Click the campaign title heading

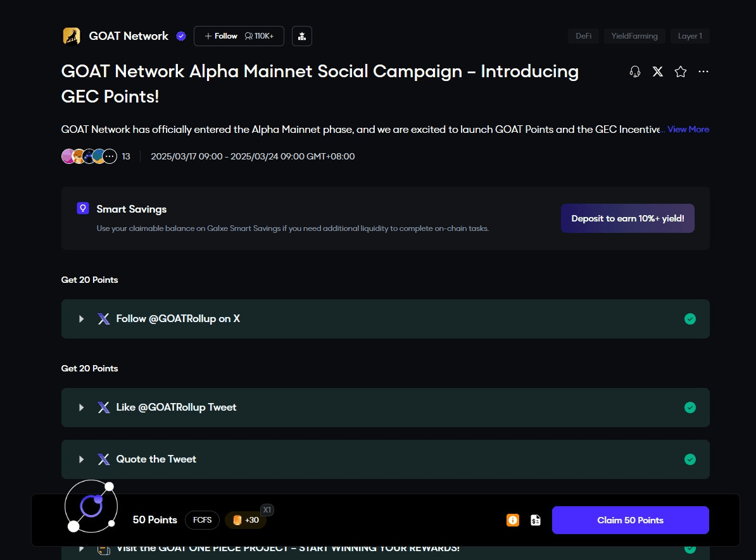pyautogui.click(x=320, y=84)
